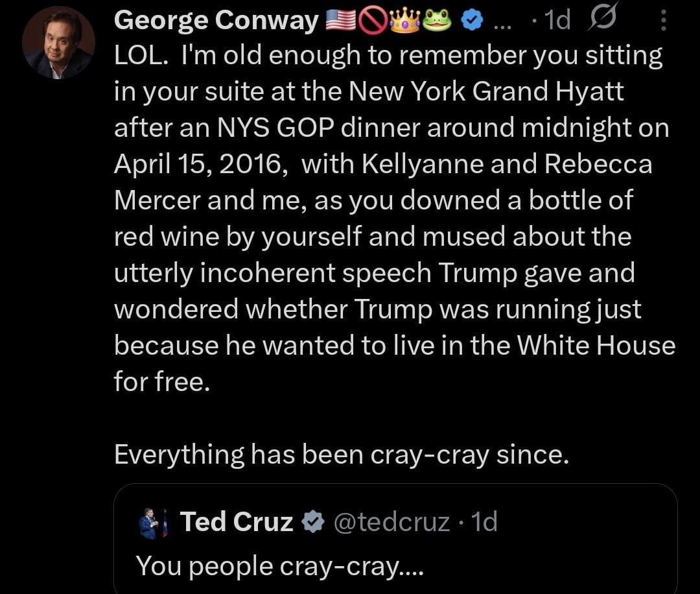The height and width of the screenshot is (594, 700).
Task: Click the red prohibited sign emoji
Action: (372, 22)
